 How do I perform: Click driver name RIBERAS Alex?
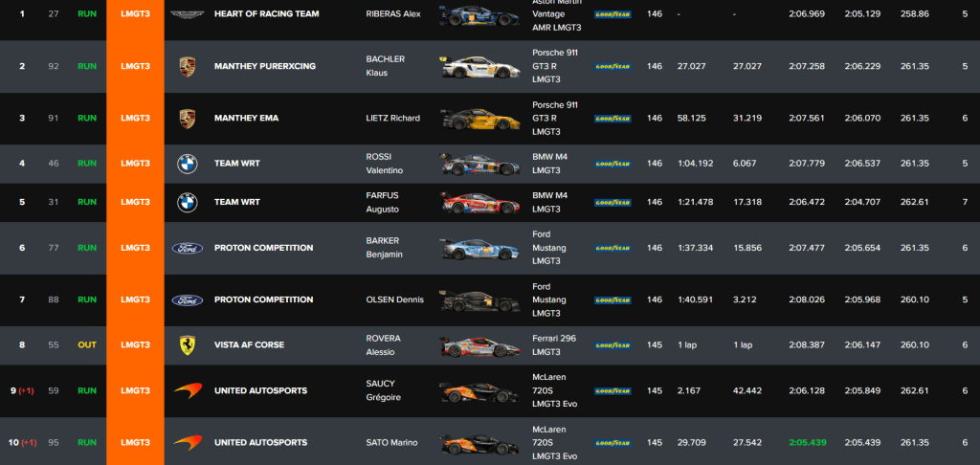pyautogui.click(x=393, y=13)
